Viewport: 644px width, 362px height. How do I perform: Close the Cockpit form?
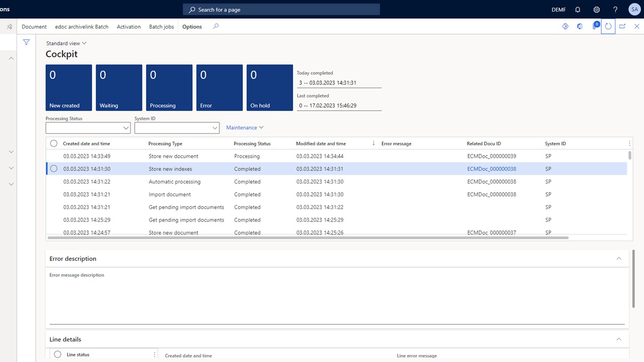pos(636,27)
